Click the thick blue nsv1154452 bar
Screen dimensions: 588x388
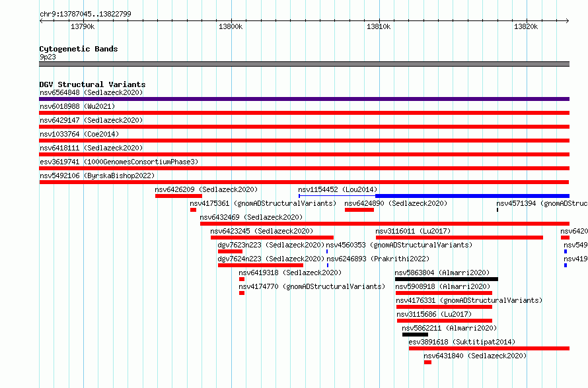pyautogui.click(x=472, y=196)
